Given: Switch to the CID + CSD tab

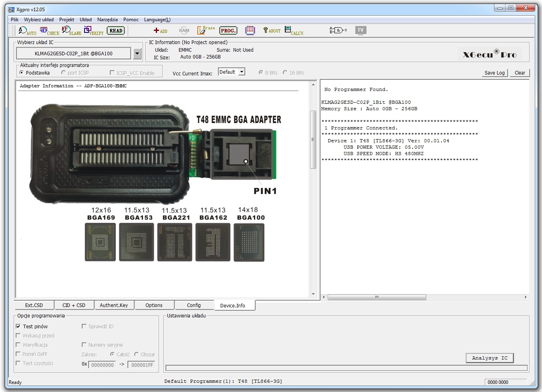Looking at the screenshot, I should pyautogui.click(x=74, y=305).
